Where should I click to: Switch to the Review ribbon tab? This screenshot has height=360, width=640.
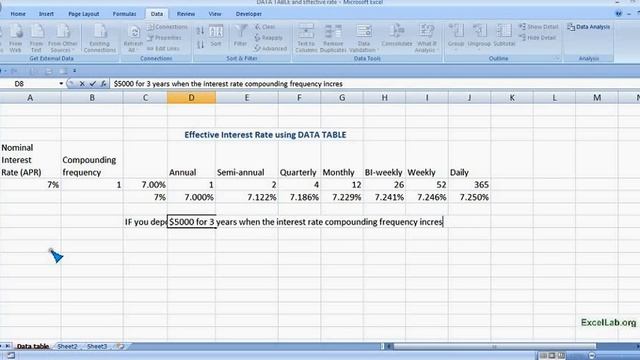click(186, 14)
